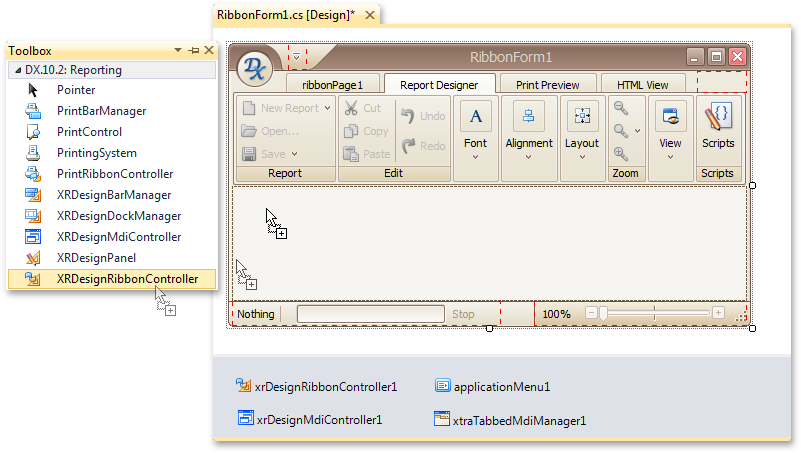Click the 100% zoom label

pos(556,314)
